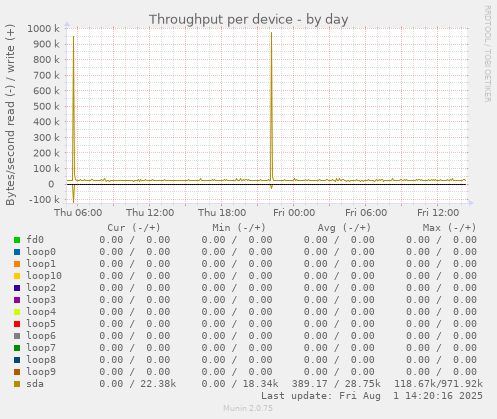Click the loop10 yellow legend swatch
The image size is (497, 419).
pos(17,276)
